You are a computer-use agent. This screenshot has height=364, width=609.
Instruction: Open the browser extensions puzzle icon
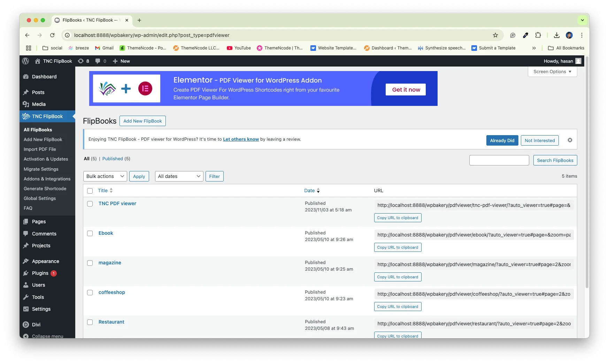click(538, 35)
